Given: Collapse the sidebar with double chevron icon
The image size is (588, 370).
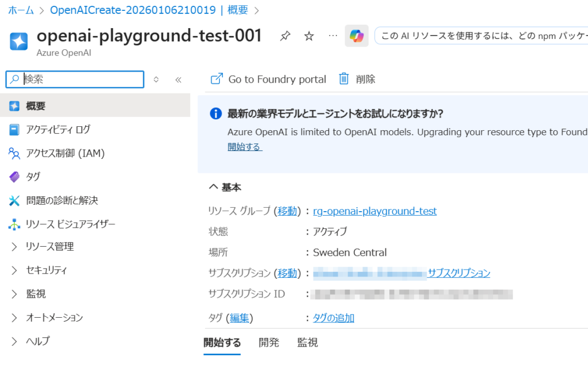Looking at the screenshot, I should tap(178, 80).
